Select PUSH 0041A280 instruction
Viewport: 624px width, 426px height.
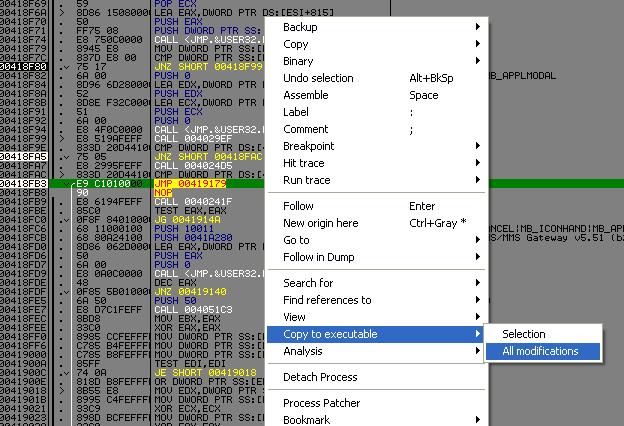click(x=193, y=238)
